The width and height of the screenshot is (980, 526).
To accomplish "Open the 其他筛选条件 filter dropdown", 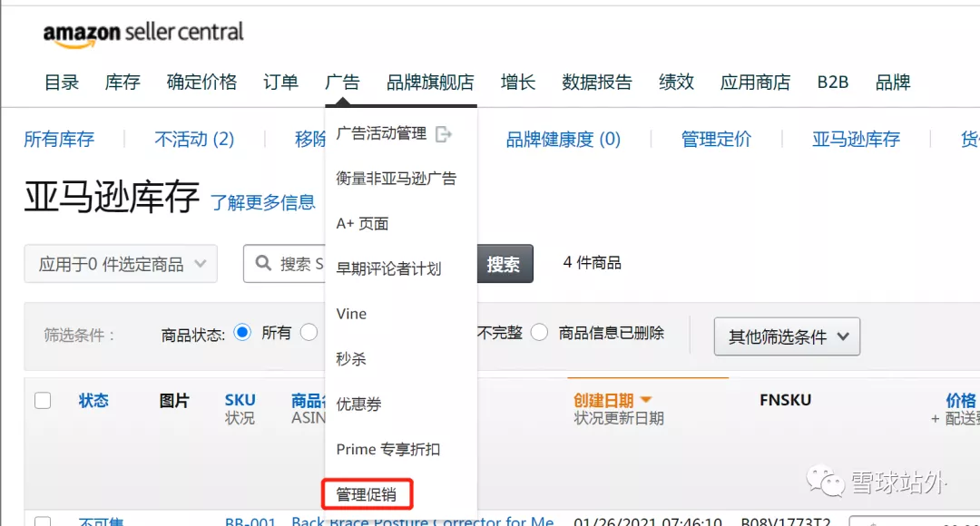I will 786,336.
